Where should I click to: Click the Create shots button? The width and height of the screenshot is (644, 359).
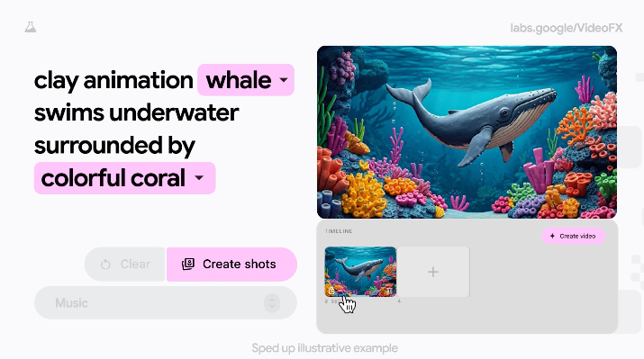(x=231, y=265)
